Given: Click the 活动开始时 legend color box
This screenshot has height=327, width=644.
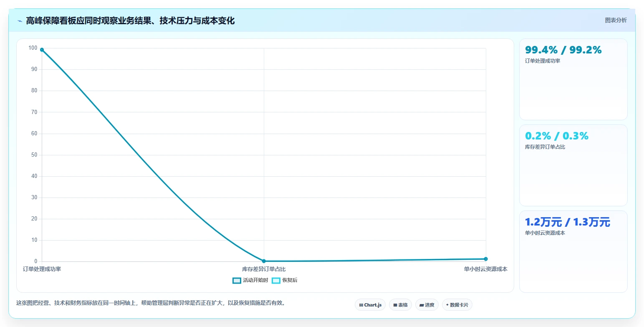Looking at the screenshot, I should pos(237,281).
